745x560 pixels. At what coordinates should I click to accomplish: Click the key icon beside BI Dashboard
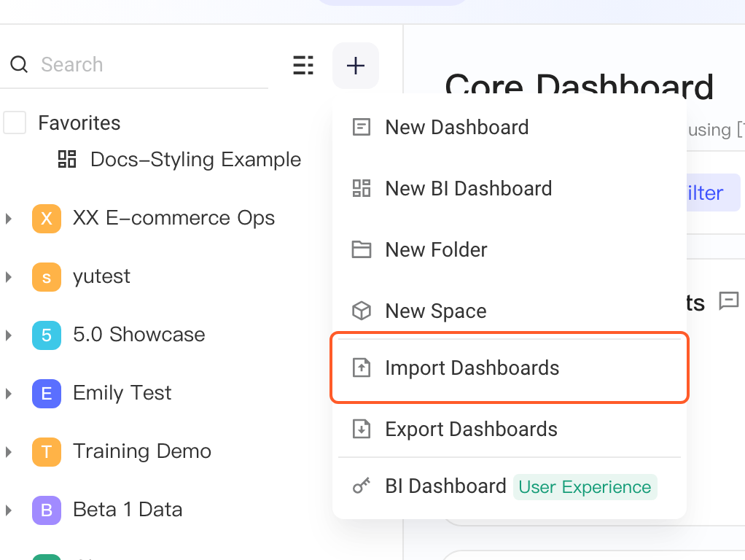click(361, 486)
